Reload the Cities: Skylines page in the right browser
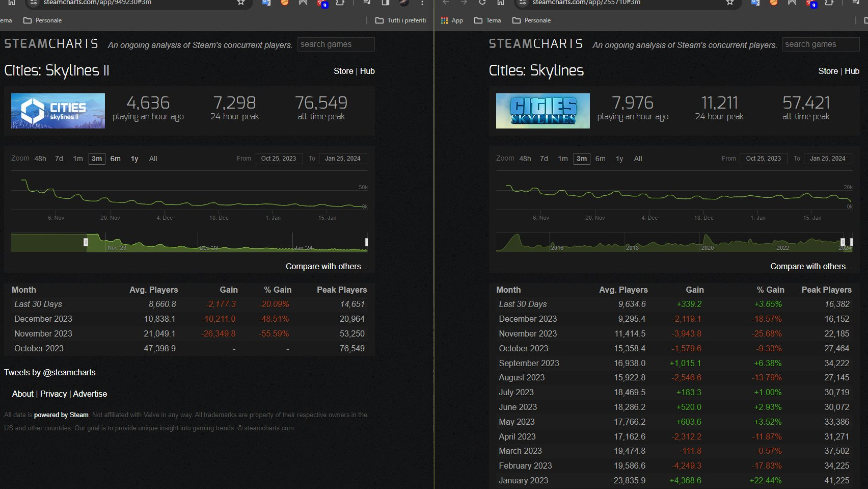The image size is (868, 489). [x=482, y=3]
